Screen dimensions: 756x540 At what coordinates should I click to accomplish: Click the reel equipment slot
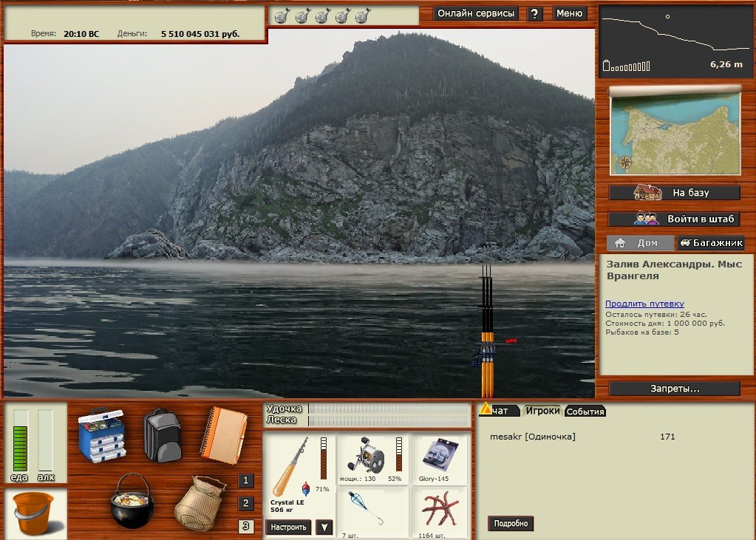click(x=372, y=458)
